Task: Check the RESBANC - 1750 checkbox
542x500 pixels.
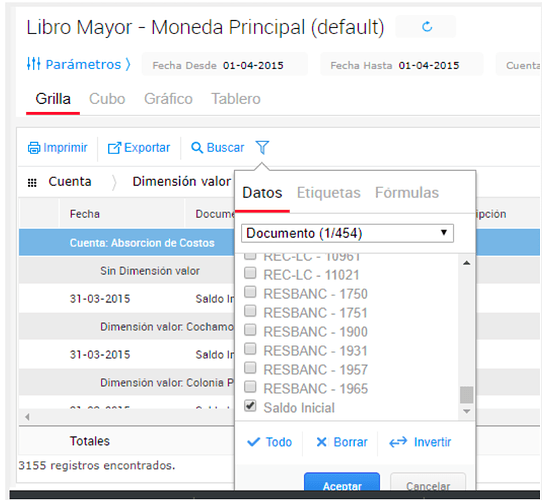Action: tap(250, 292)
